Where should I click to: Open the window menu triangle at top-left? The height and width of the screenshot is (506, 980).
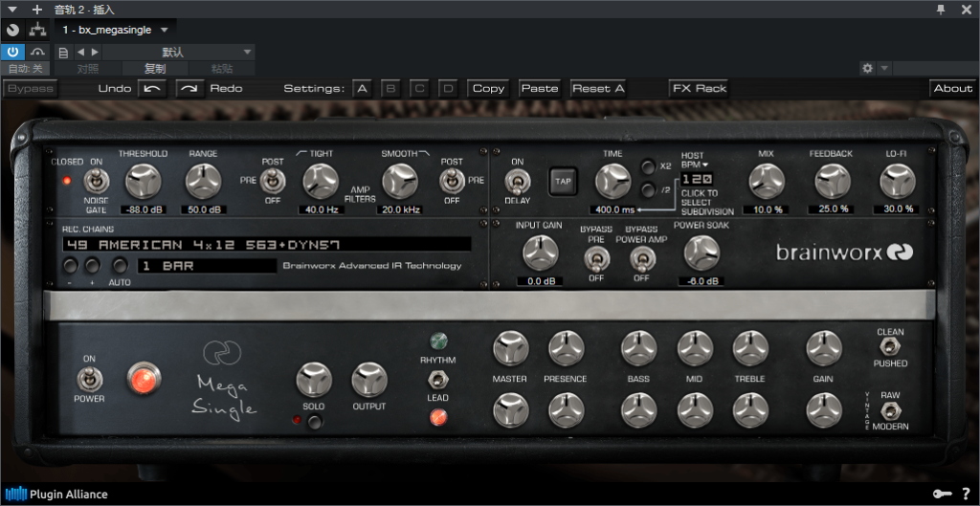pos(11,10)
